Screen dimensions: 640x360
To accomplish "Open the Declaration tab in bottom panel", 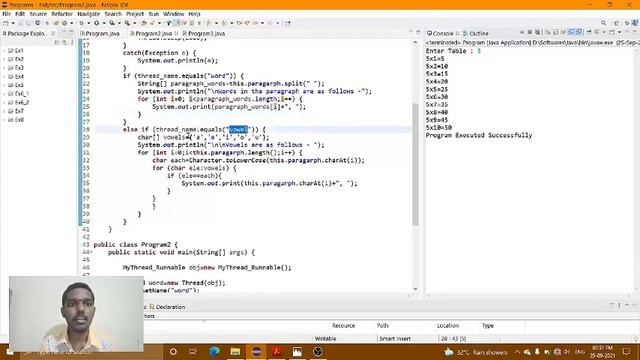I will pyautogui.click(x=167, y=307).
